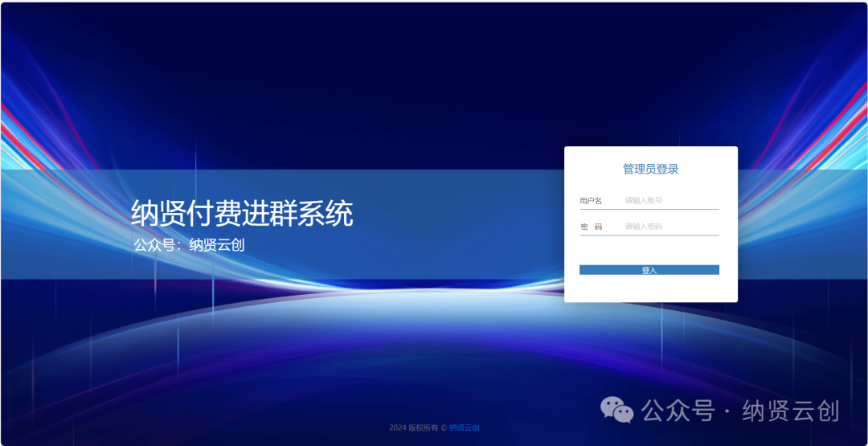
Task: Click the 管理员登录 heading text
Action: (x=651, y=170)
